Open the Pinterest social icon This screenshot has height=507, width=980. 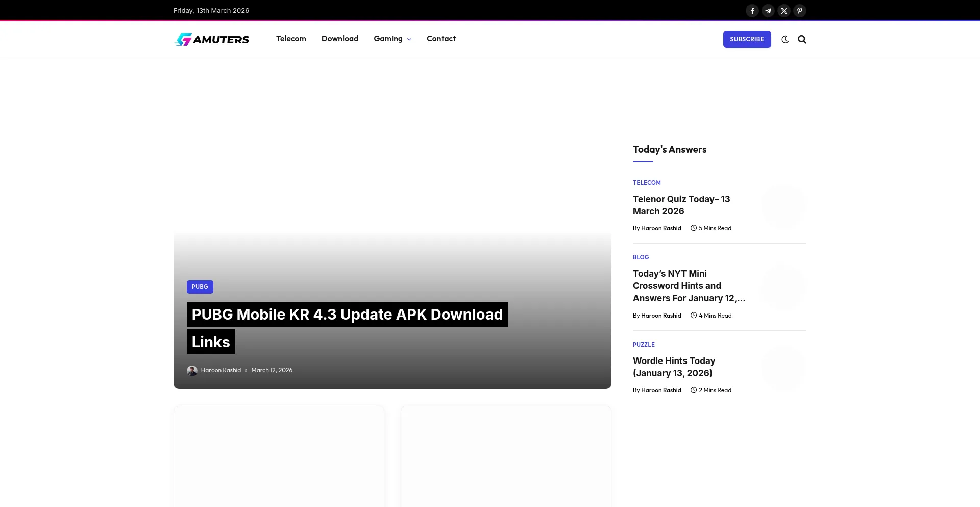click(x=800, y=11)
